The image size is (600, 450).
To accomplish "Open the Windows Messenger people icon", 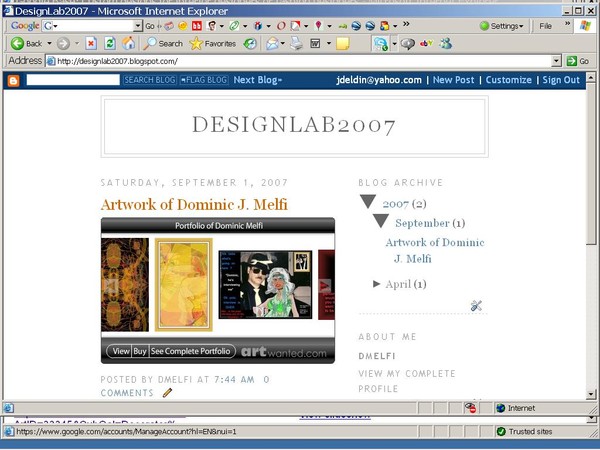I will [x=445, y=44].
